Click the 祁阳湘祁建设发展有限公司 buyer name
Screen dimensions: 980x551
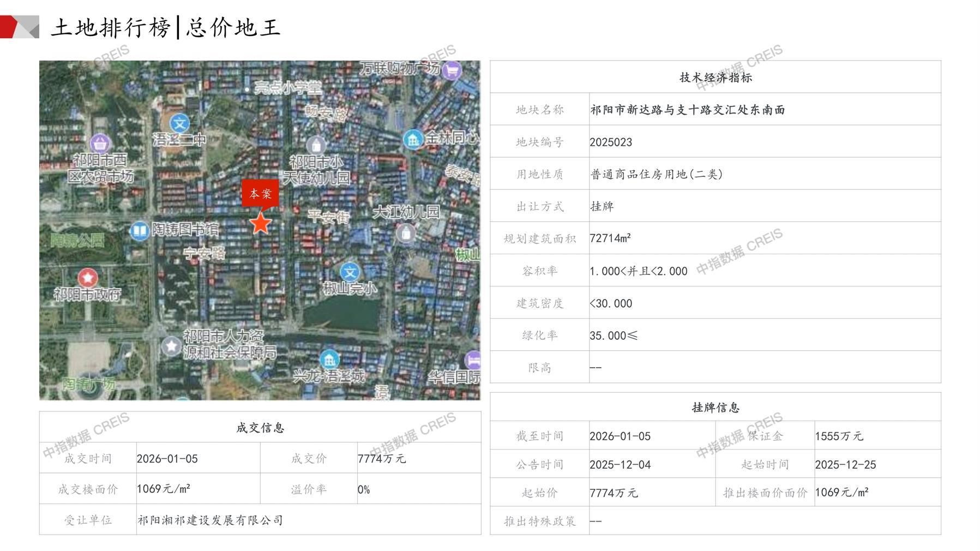point(210,520)
